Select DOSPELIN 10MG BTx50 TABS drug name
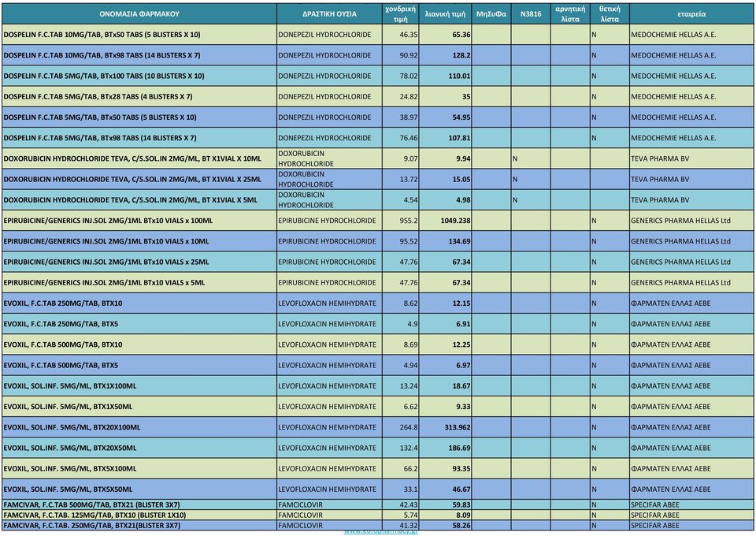The width and height of the screenshot is (756, 536). [x=102, y=35]
